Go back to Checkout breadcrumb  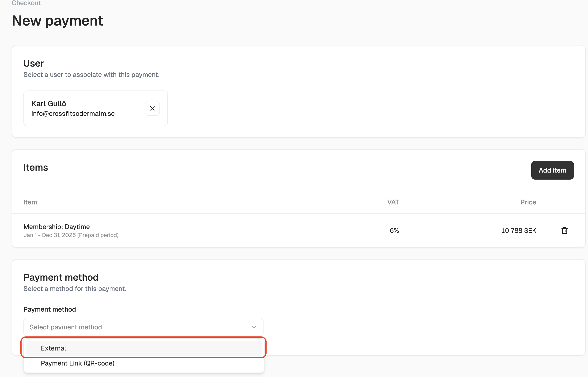(x=26, y=3)
